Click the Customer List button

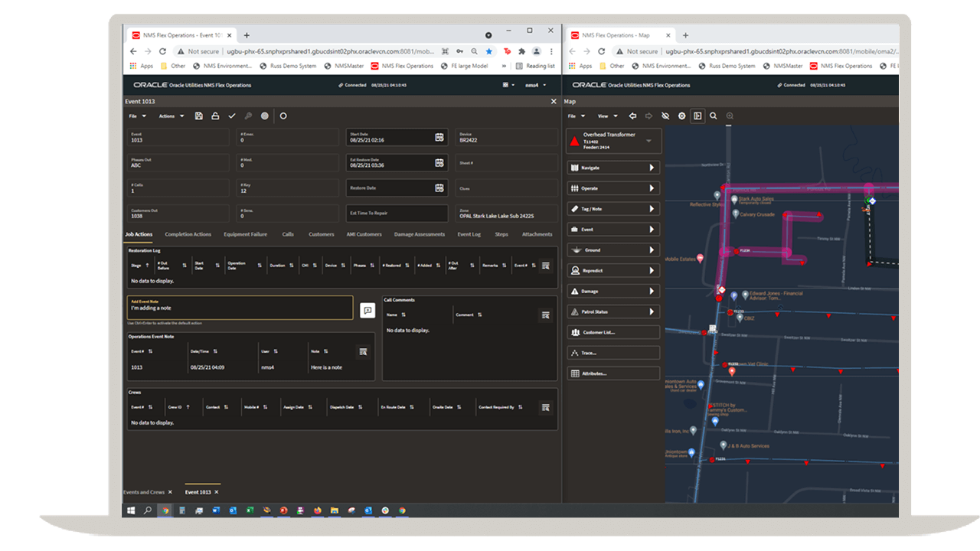click(x=613, y=333)
